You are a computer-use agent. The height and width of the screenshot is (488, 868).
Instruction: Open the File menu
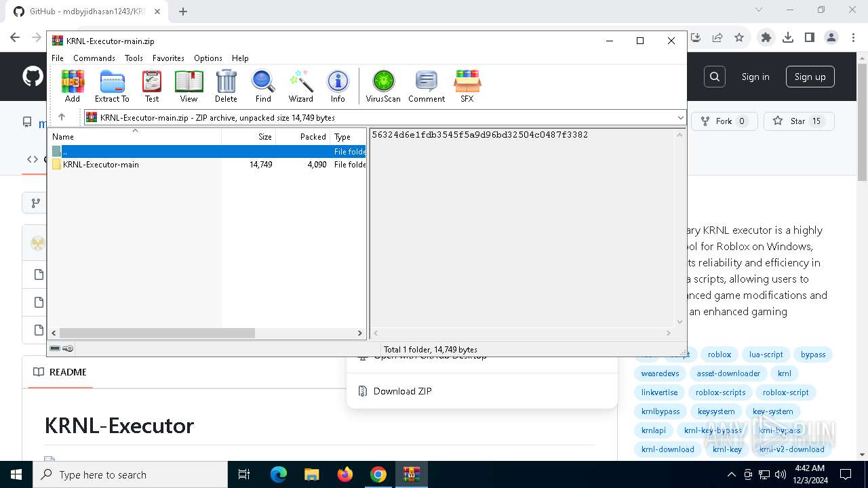tap(58, 58)
